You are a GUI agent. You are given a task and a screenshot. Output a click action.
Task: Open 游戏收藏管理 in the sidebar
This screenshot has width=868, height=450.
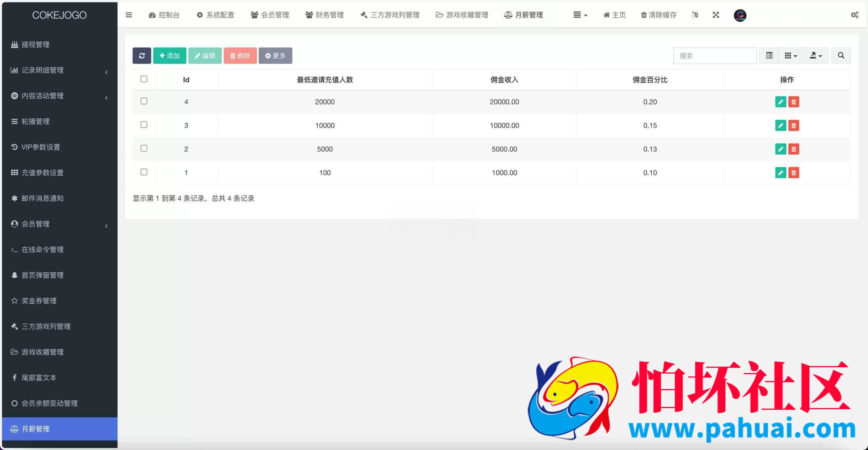click(60, 352)
